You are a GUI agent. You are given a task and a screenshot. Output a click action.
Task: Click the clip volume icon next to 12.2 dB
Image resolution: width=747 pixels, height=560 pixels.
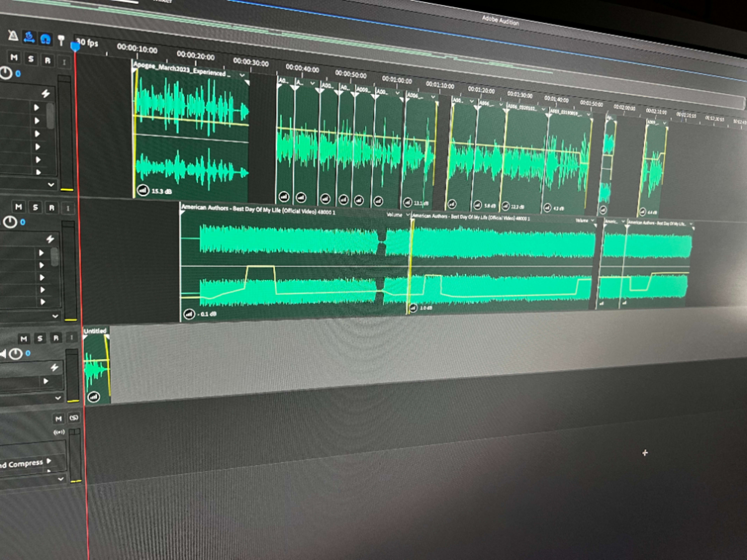pyautogui.click(x=506, y=206)
